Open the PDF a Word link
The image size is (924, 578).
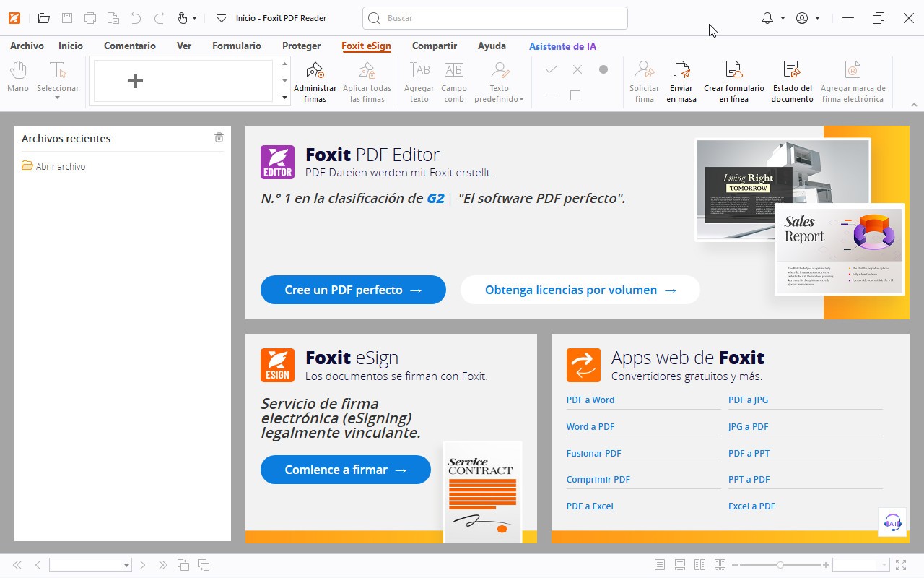[x=590, y=400]
